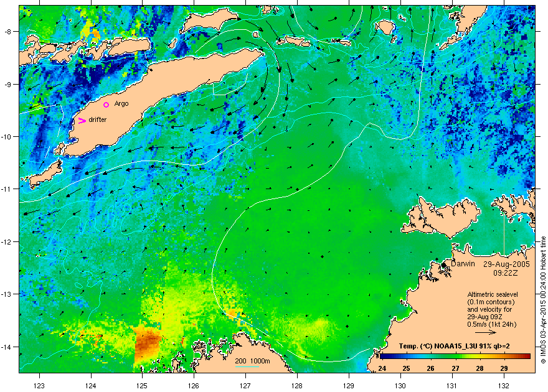Click the warm brown SST patch near 125°E, 14°S

148,344
